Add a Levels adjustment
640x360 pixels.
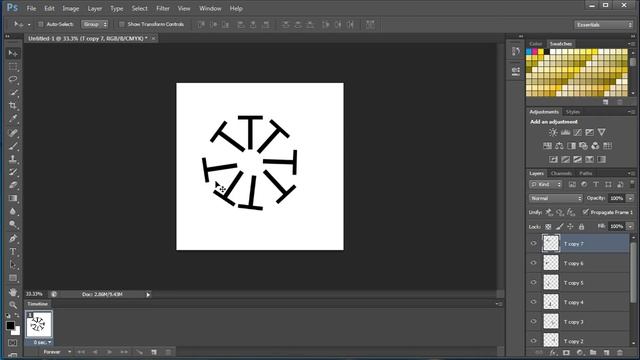(565, 132)
